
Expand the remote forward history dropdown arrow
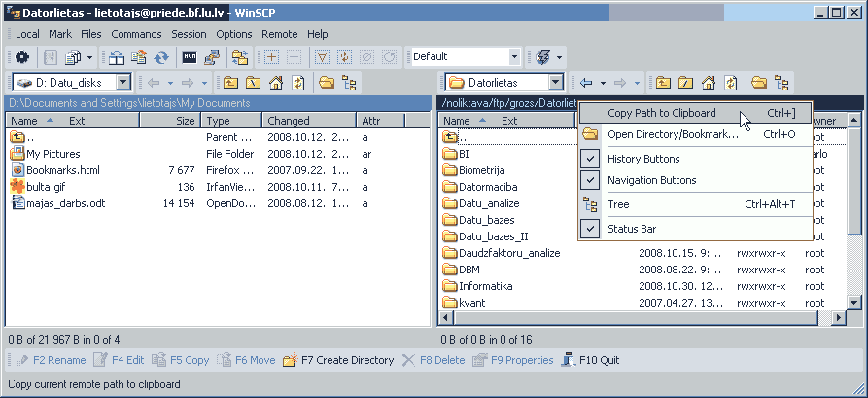pos(637,83)
